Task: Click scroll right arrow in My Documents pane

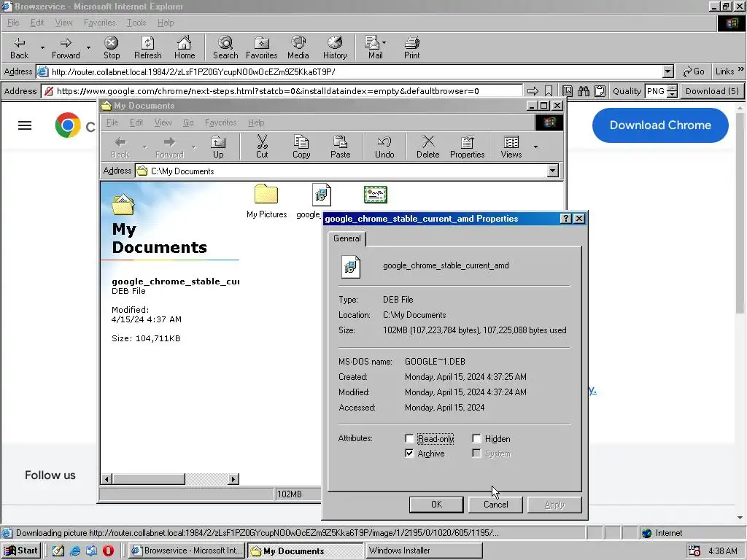Action: pyautogui.click(x=233, y=479)
